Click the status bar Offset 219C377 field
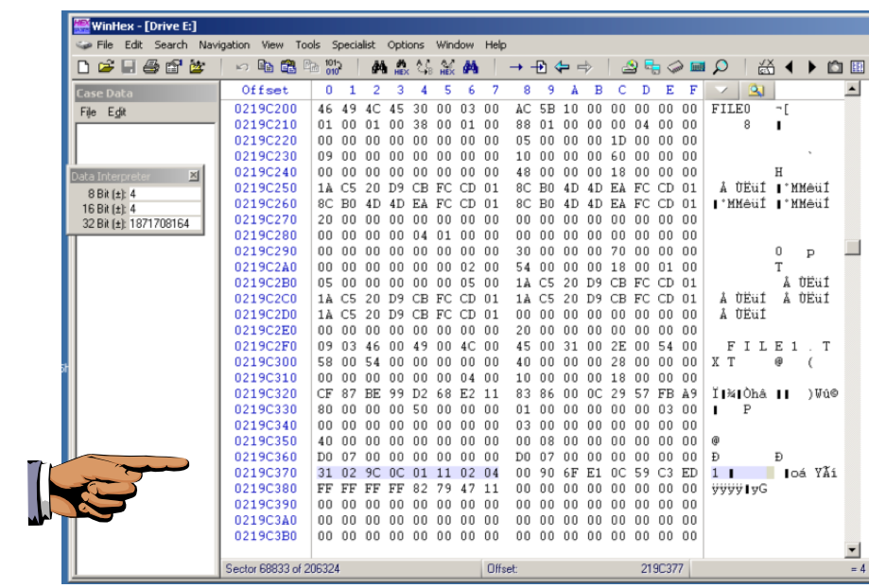The image size is (869, 588). (585, 568)
